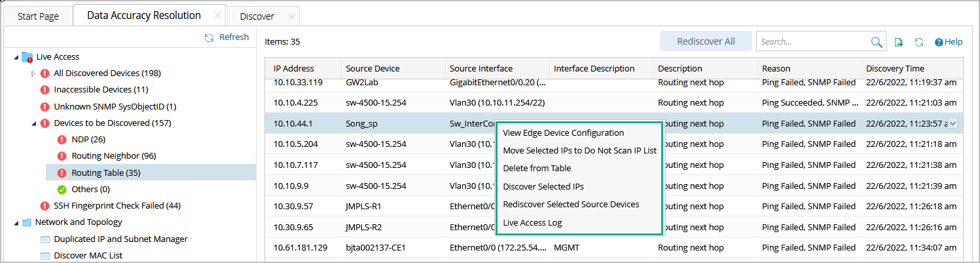Click the Network and Topology folder icon

tap(27, 222)
